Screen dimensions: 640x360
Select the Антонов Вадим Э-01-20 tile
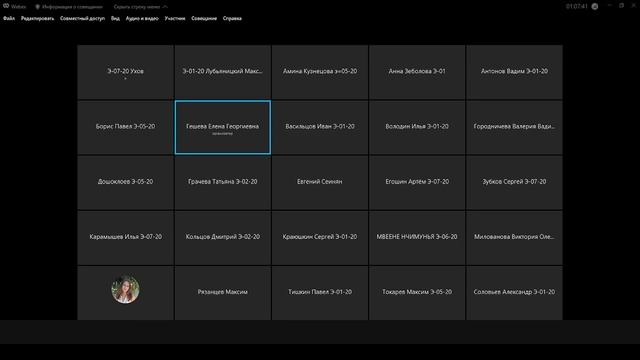pyautogui.click(x=514, y=72)
